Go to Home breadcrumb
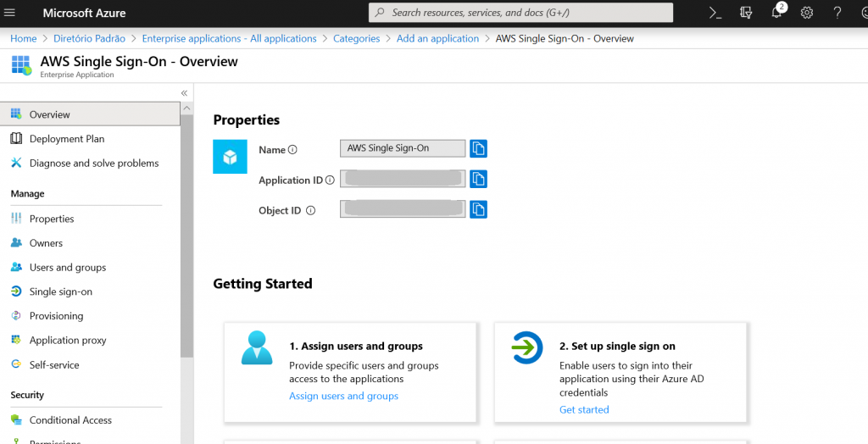 click(23, 38)
